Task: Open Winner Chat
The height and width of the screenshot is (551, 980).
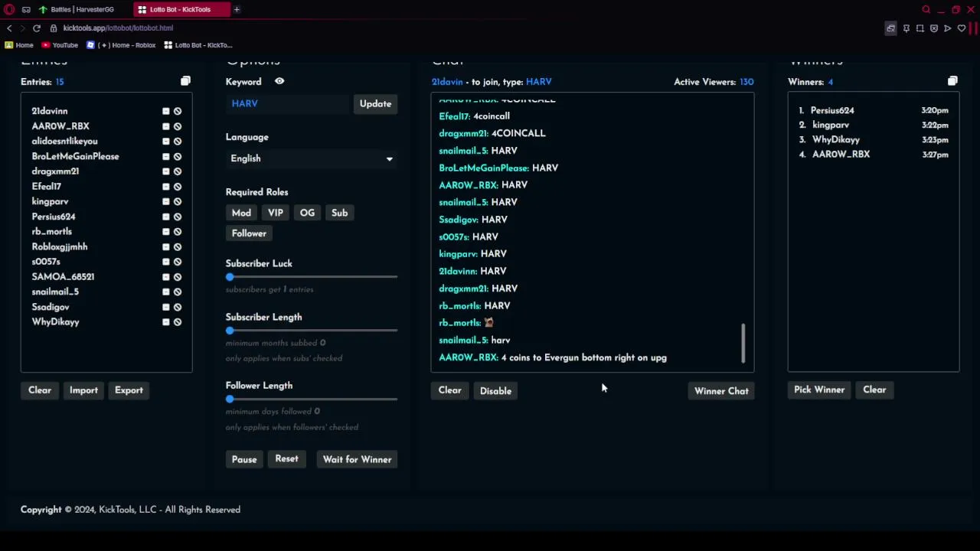Action: [x=721, y=391]
